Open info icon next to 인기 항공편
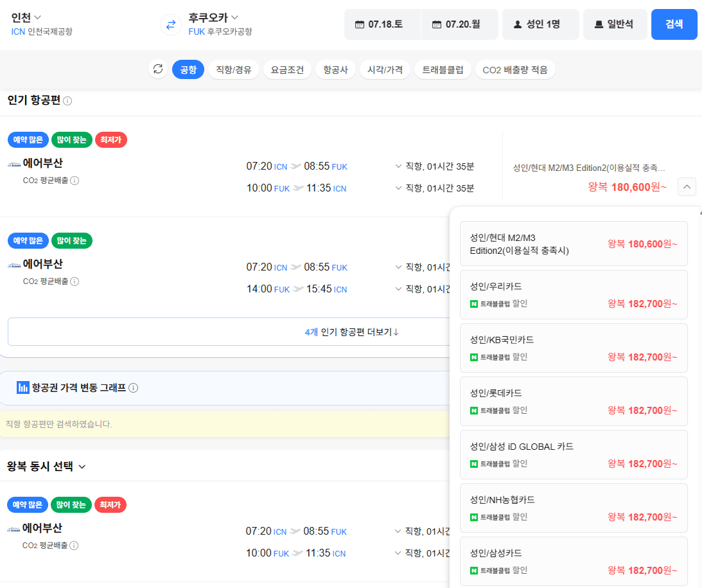This screenshot has width=702, height=588. click(x=67, y=101)
